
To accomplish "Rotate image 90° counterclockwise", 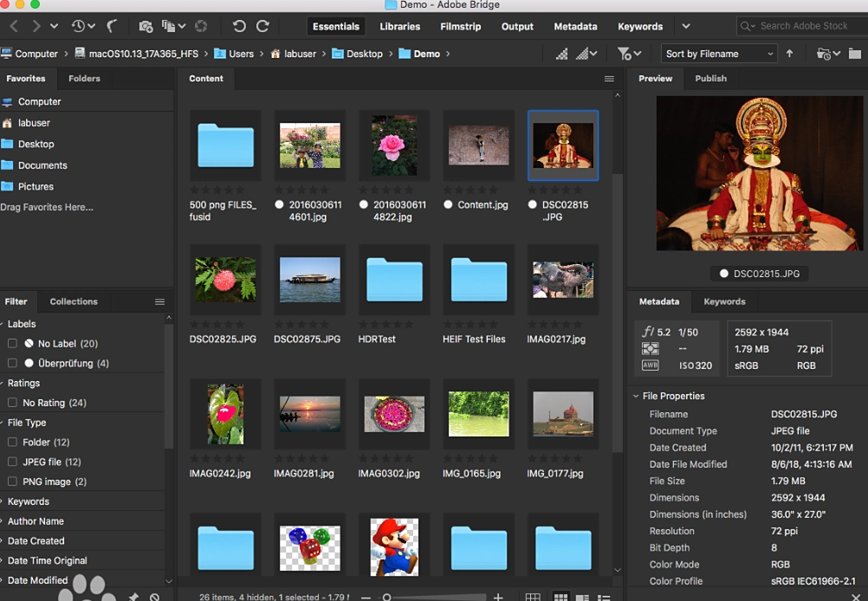I will (240, 27).
